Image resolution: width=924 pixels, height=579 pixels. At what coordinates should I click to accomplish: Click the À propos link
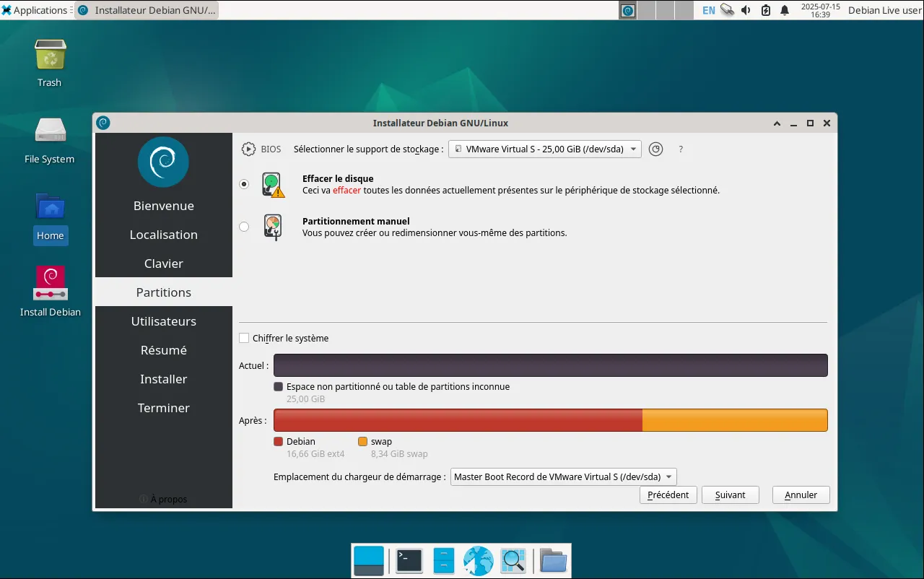click(x=164, y=499)
